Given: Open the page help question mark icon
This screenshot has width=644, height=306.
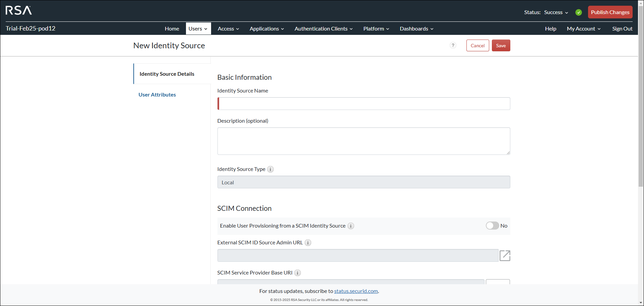Looking at the screenshot, I should [453, 45].
